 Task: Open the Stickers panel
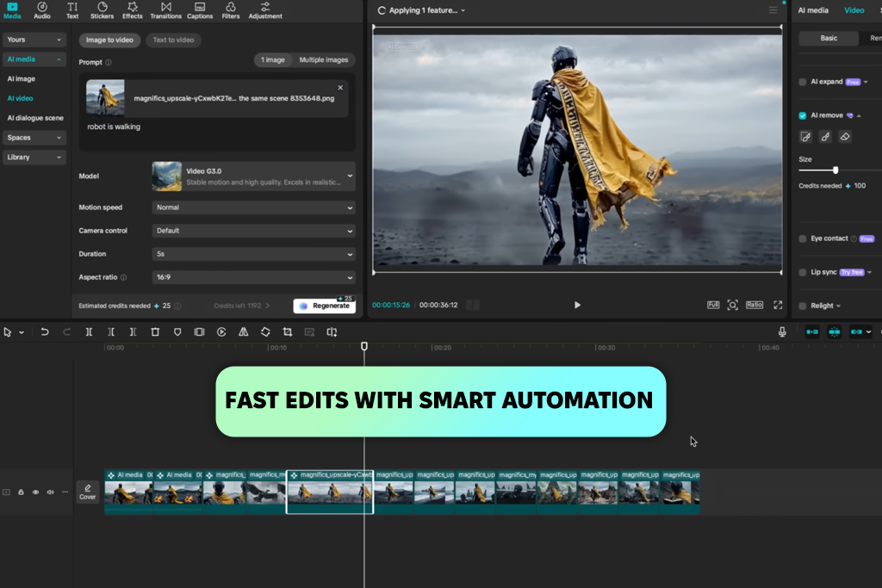102,10
